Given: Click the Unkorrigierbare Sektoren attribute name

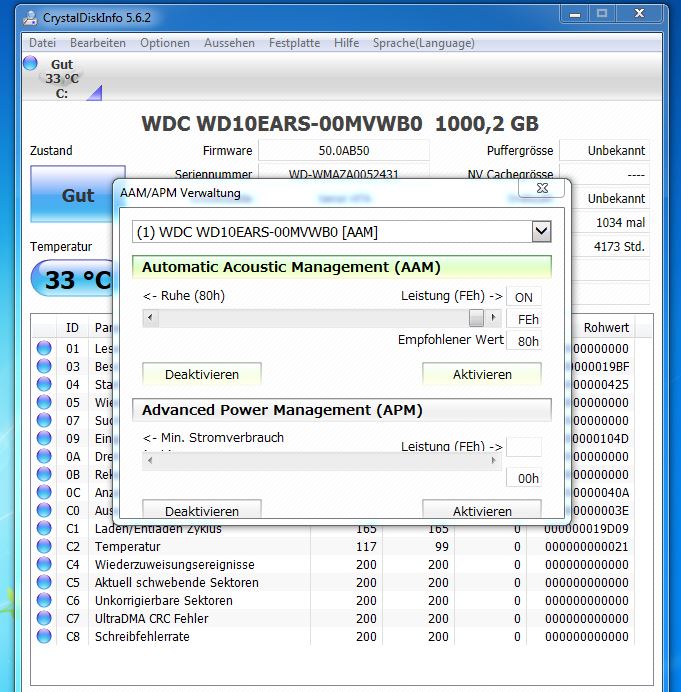Looking at the screenshot, I should tap(164, 600).
